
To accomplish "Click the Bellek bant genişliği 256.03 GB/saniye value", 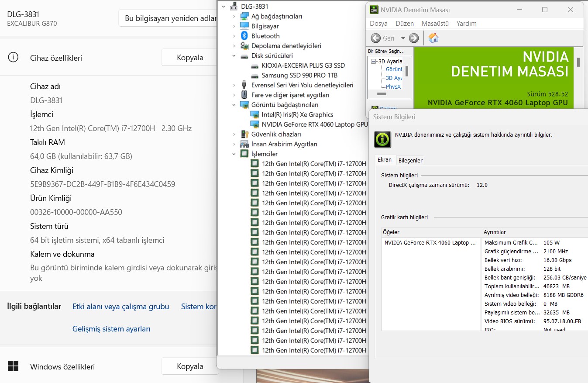I will (x=565, y=278).
